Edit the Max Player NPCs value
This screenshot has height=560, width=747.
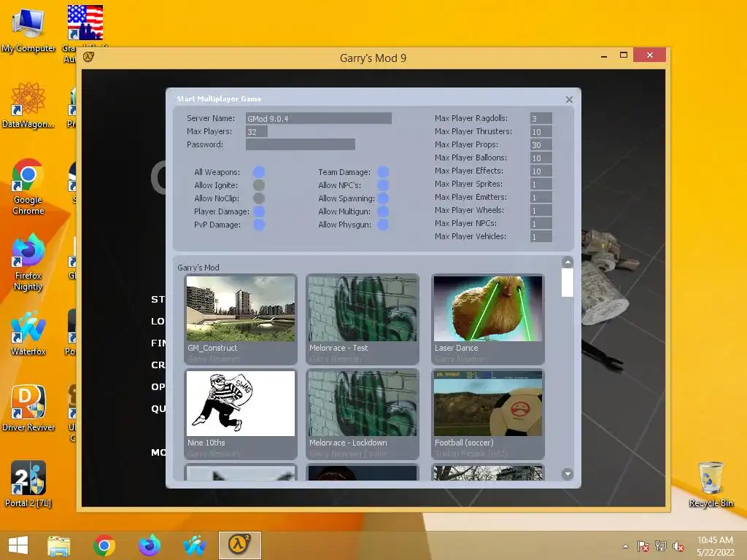tap(541, 223)
